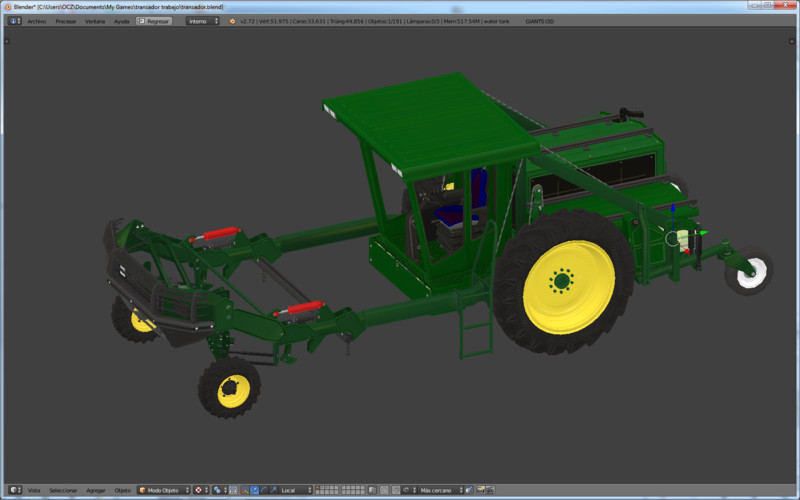The width and height of the screenshot is (800, 500).
Task: Open the Seleccionar menu in the 3D view header
Action: pyautogui.click(x=63, y=490)
